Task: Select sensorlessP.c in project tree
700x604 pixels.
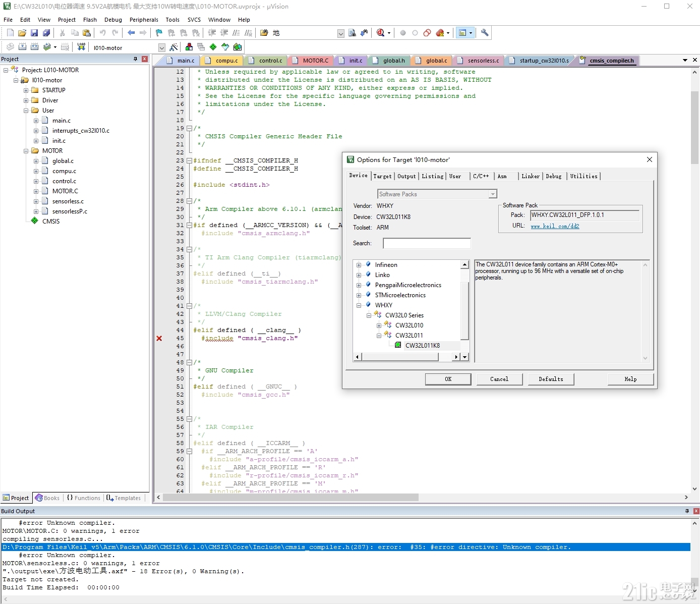Action: (x=70, y=211)
